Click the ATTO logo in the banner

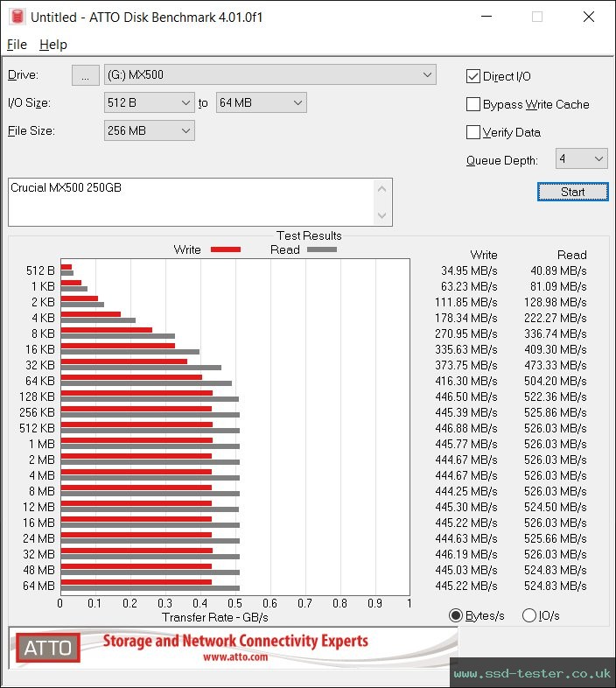(x=48, y=648)
